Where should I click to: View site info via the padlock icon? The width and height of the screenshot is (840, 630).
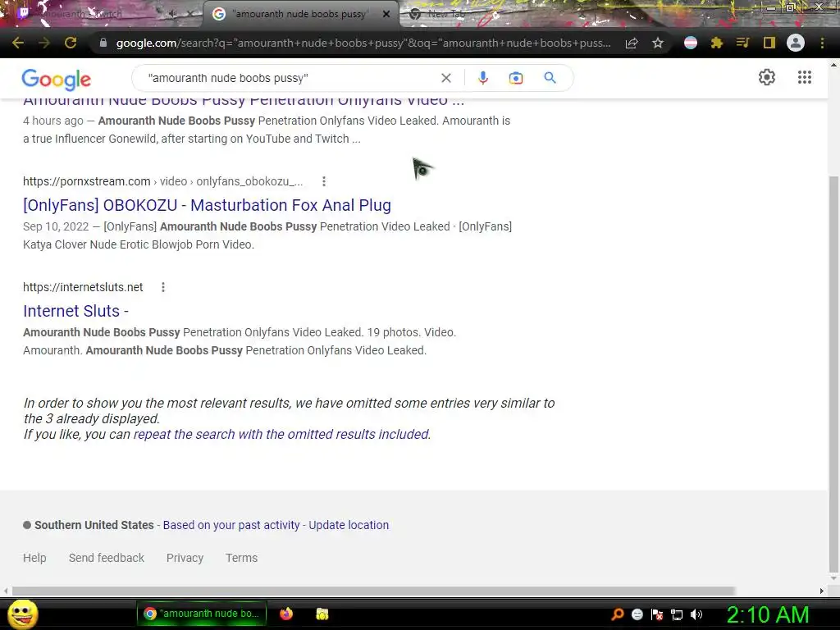coord(103,43)
